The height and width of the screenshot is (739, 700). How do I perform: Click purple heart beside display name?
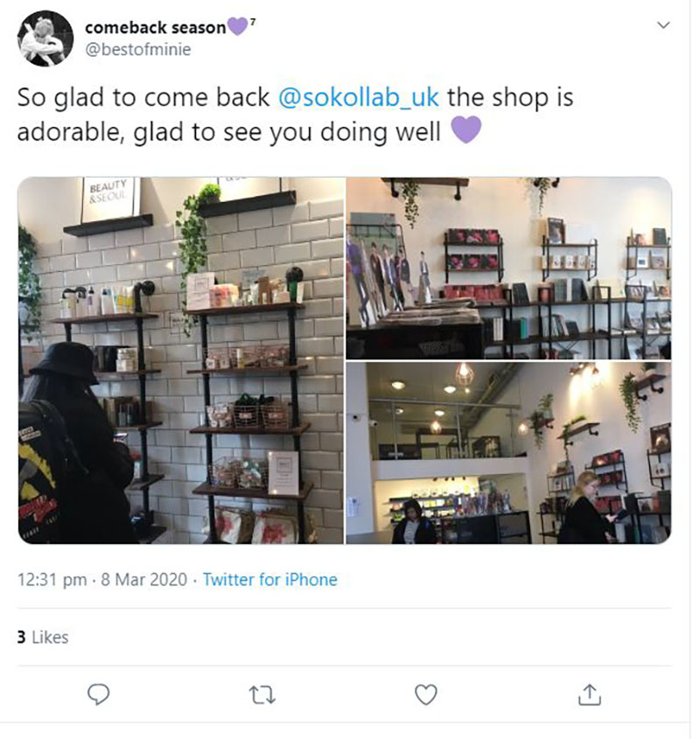237,26
